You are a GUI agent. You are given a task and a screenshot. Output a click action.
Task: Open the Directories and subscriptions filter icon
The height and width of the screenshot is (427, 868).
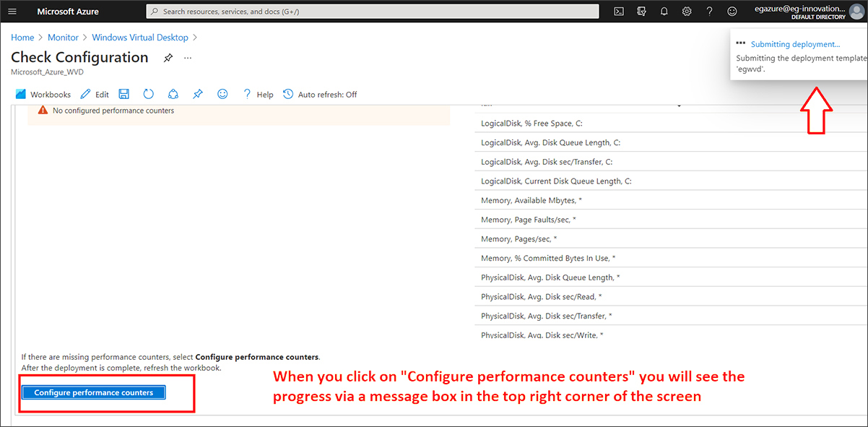pyautogui.click(x=641, y=12)
